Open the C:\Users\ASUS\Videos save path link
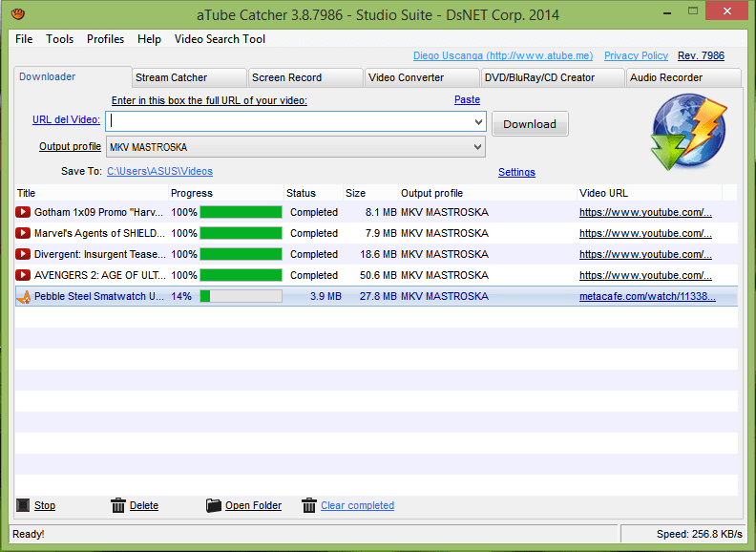 [x=159, y=171]
